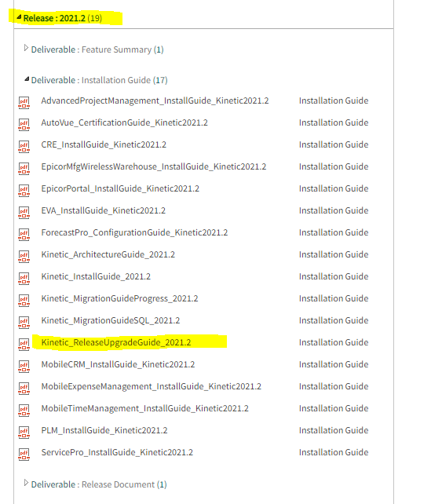Expand Deliverable : Feature Summary group
Screen dimensions: 431x504
tap(26, 48)
